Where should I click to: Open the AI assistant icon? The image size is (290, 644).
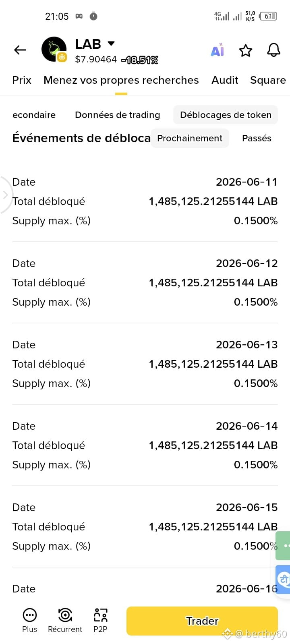pyautogui.click(x=217, y=50)
